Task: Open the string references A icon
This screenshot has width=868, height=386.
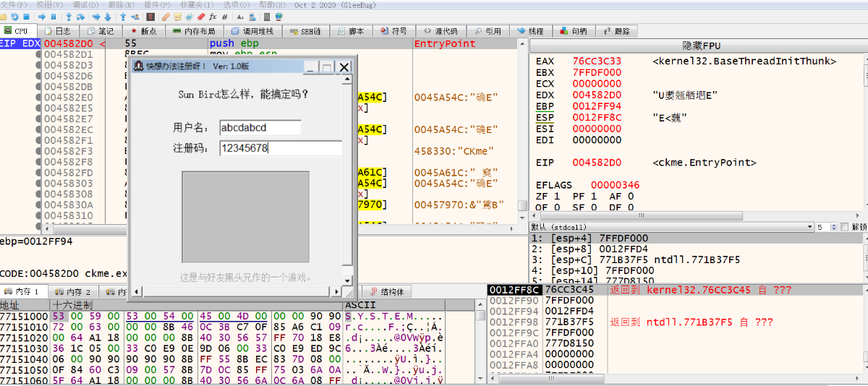Action: click(x=240, y=16)
